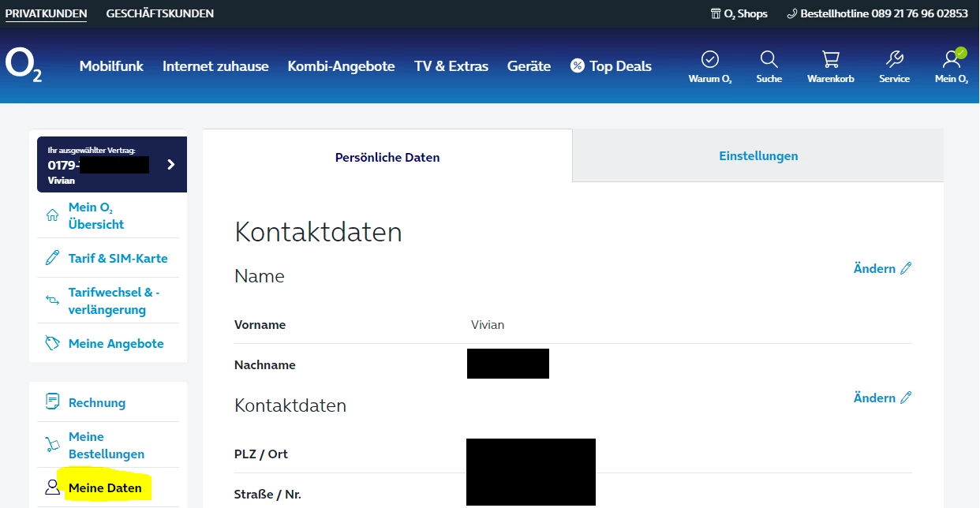Click the Bestellhotline phone icon
Image resolution: width=980 pixels, height=508 pixels.
792,13
